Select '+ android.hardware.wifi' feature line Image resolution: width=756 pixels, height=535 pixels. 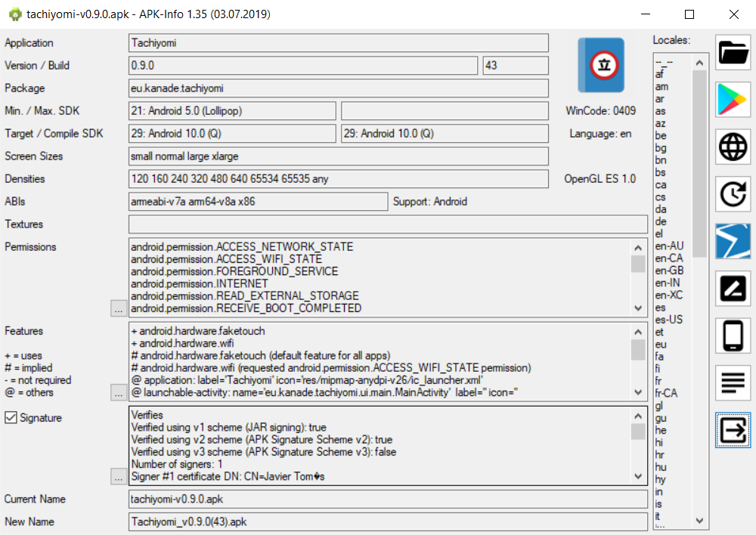pyautogui.click(x=182, y=343)
